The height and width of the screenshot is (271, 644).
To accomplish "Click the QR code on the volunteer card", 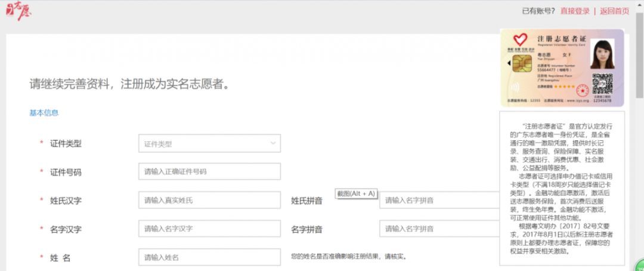I will click(x=602, y=83).
